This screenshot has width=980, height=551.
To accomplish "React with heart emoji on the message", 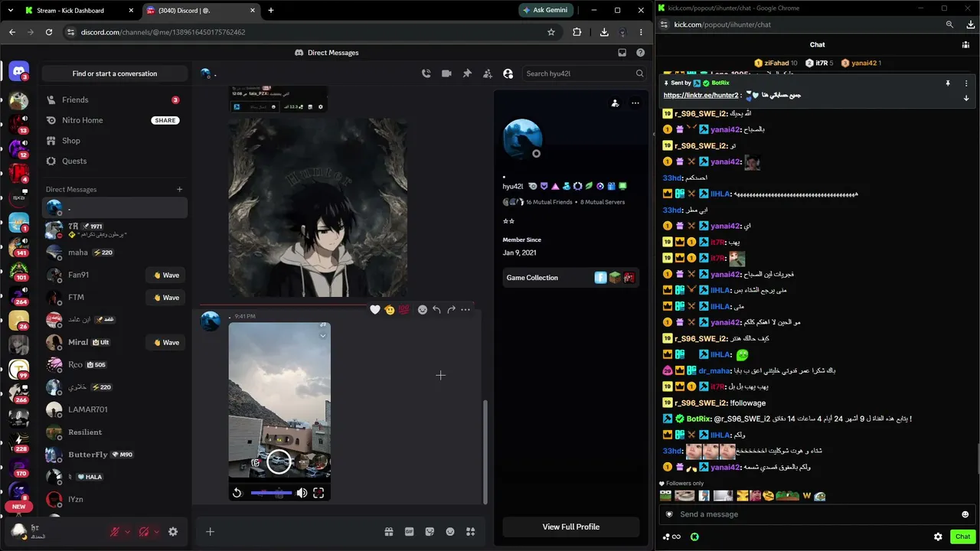I will 375,310.
